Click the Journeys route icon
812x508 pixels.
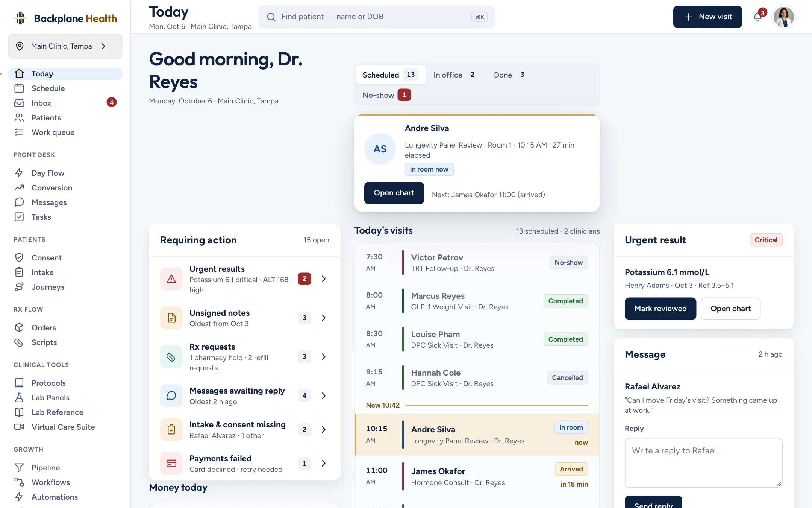pos(19,287)
